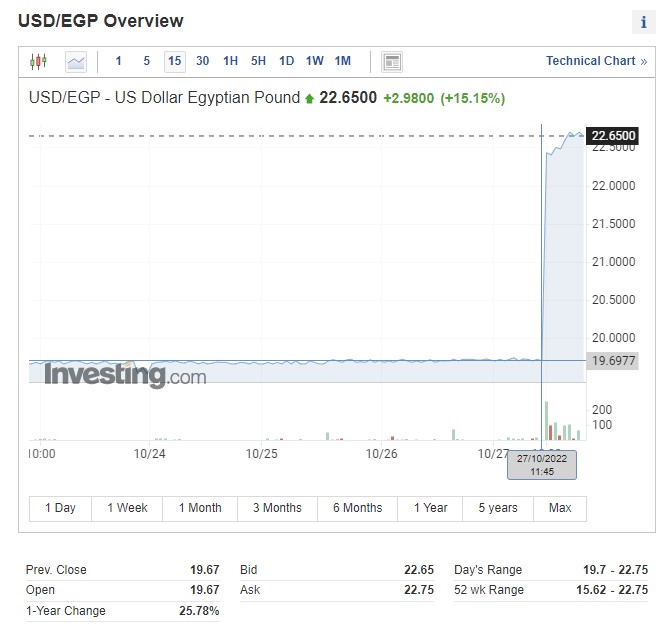
Task: Select the 5 minute interval
Action: click(146, 61)
